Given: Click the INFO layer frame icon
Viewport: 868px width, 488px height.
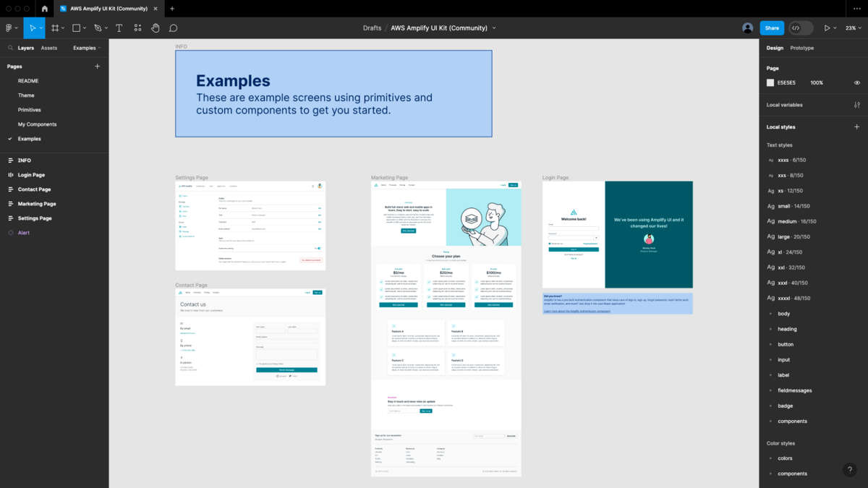Looking at the screenshot, I should (10, 160).
